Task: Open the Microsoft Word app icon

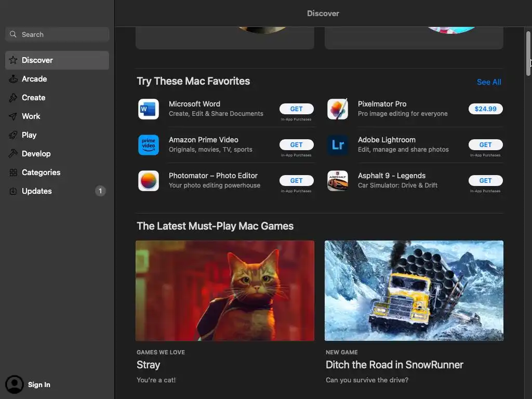Action: (x=149, y=109)
